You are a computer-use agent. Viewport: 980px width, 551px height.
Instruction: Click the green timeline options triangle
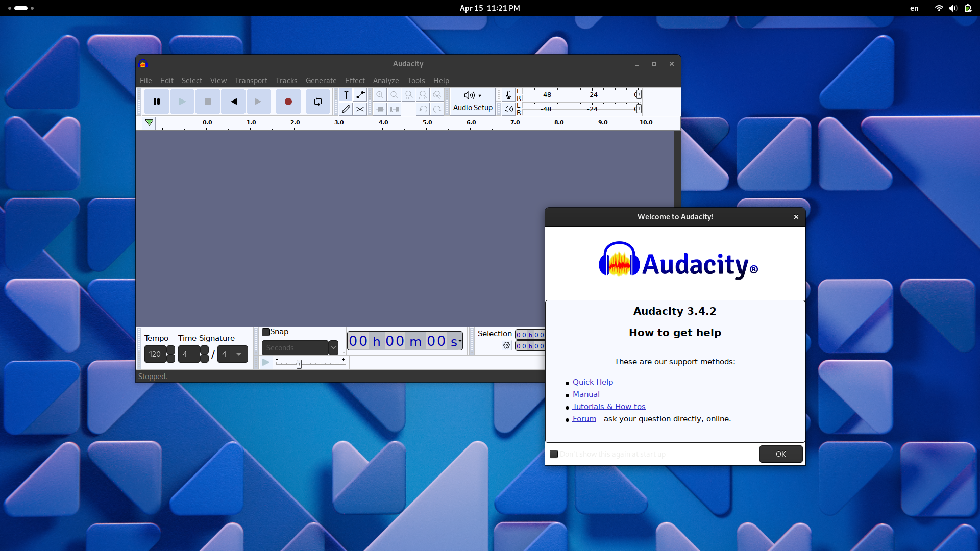point(149,122)
